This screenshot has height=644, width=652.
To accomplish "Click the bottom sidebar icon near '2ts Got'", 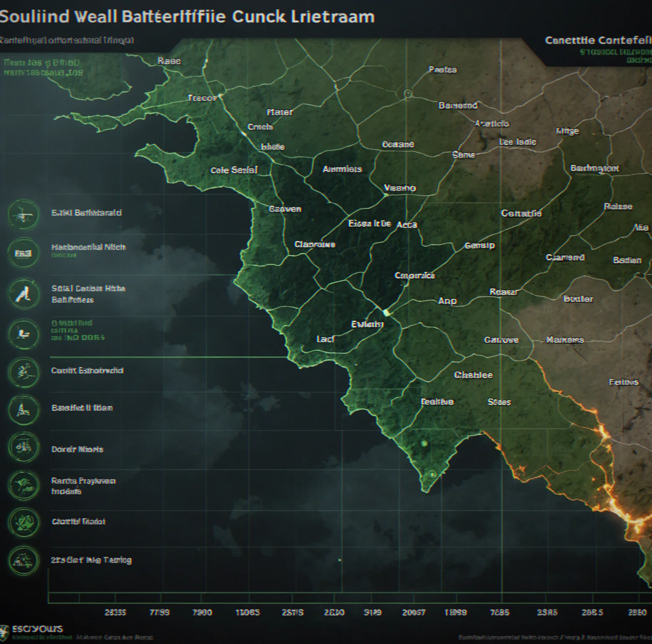I will click(x=23, y=560).
